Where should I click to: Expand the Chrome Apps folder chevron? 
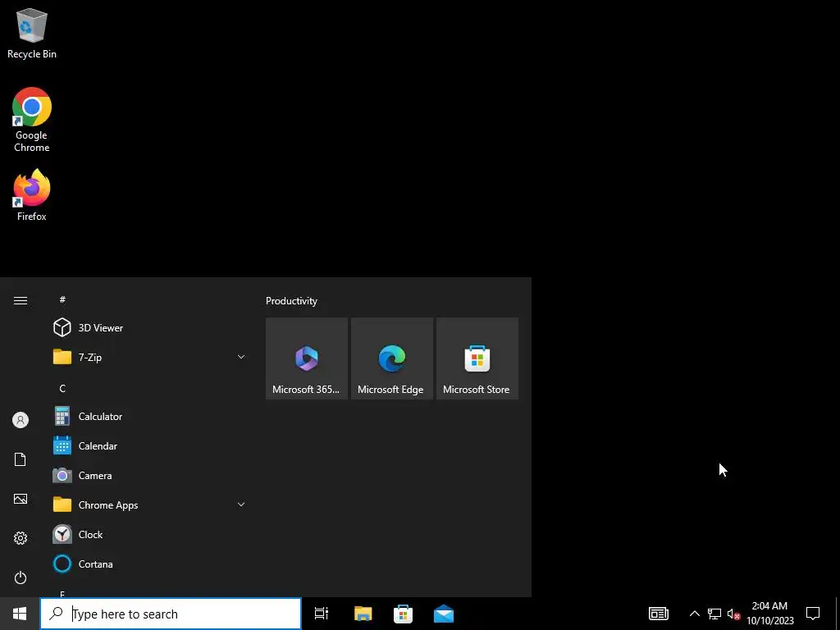coord(241,504)
